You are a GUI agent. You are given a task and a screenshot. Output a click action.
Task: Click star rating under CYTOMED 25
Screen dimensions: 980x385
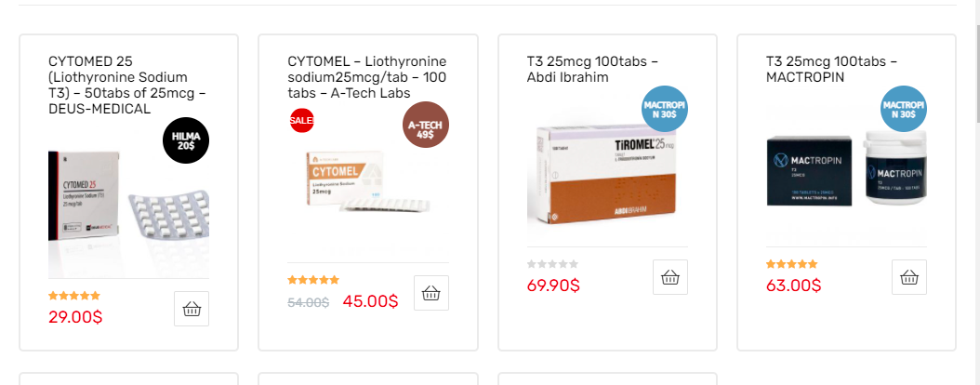coord(74,296)
